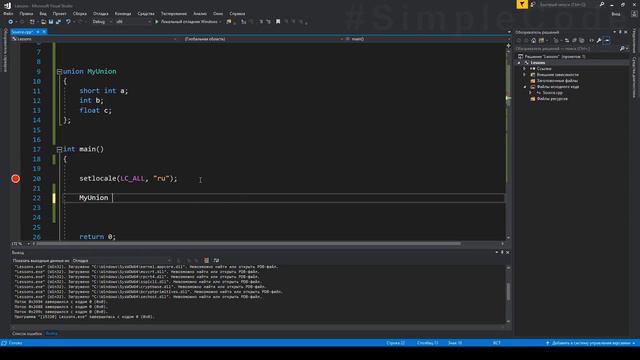Viewport: 640px width, 360px height.
Task: Expand the Ссылки node
Action: pos(525,69)
